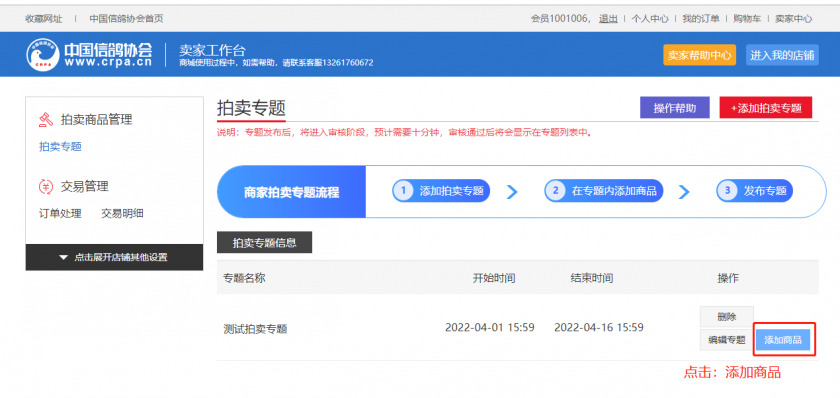The height and width of the screenshot is (398, 840).
Task: Select 拍卖专题 in left sidebar
Action: [61, 146]
